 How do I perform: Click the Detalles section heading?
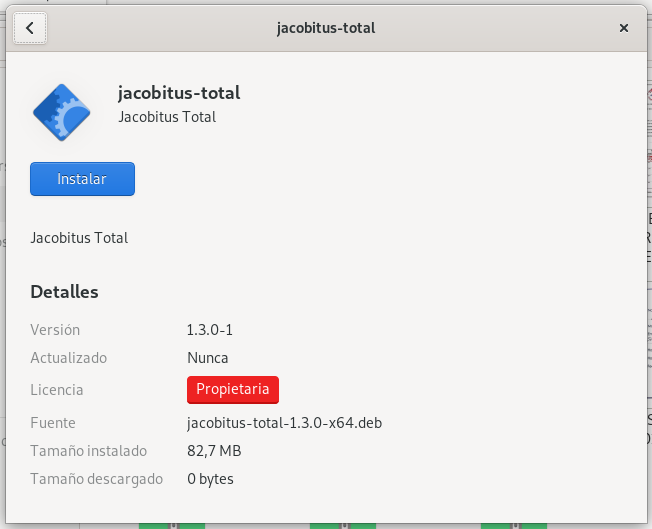coord(64,292)
